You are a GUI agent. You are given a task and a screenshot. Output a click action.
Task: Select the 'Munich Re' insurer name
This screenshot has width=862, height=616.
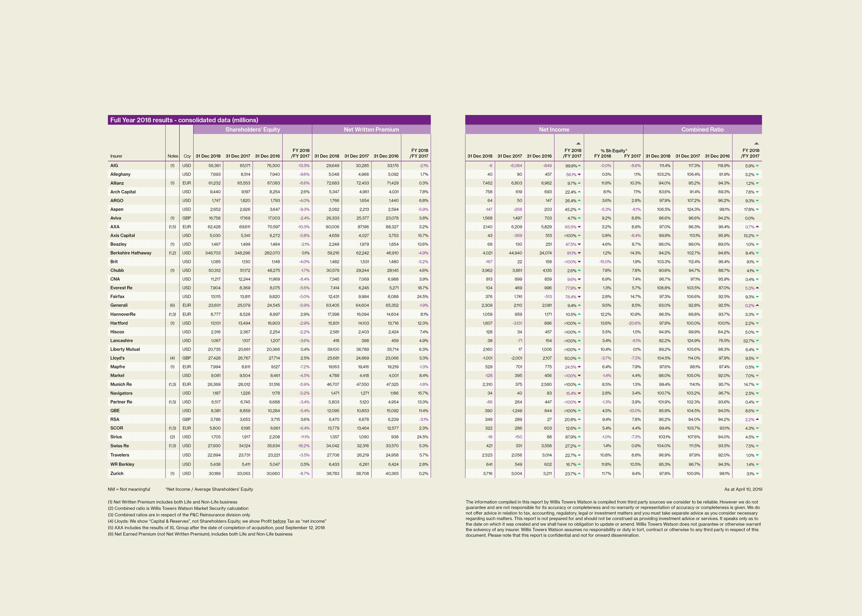(x=121, y=385)
